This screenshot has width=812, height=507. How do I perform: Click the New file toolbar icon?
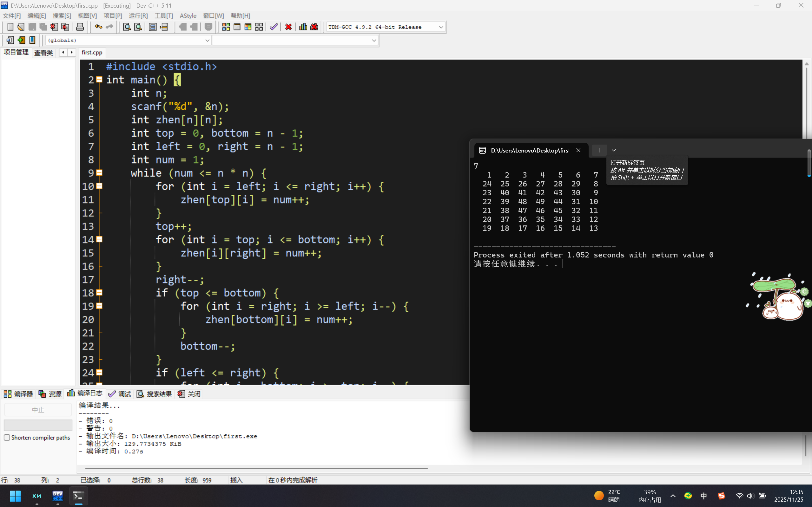pos(10,27)
